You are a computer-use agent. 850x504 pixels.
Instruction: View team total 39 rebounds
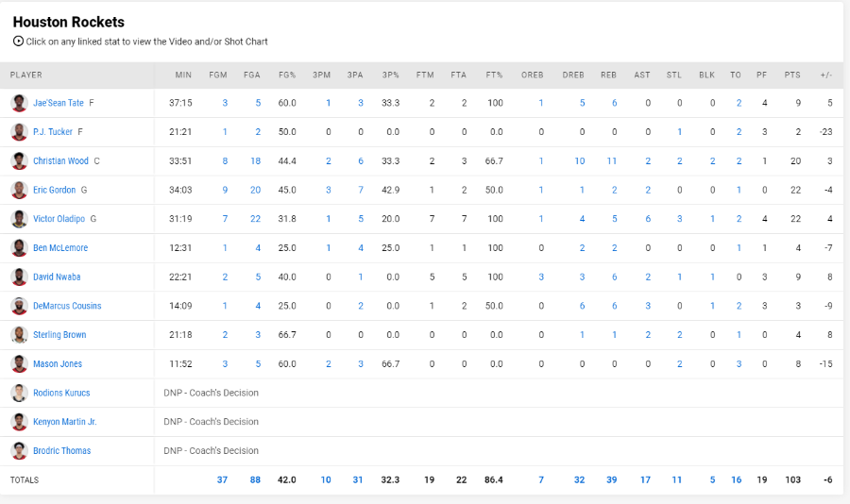pos(611,479)
